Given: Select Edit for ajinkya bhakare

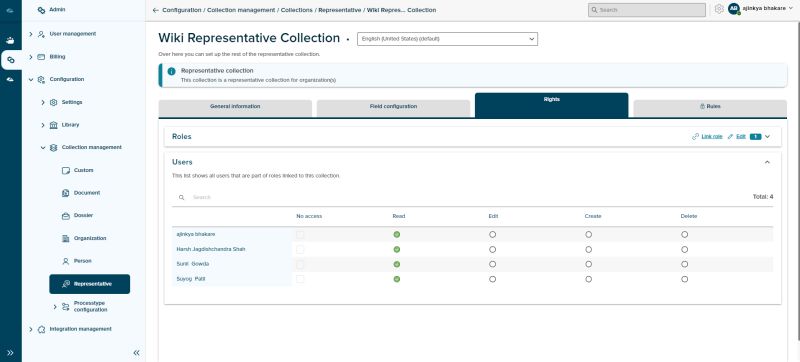Looking at the screenshot, I should [x=492, y=235].
